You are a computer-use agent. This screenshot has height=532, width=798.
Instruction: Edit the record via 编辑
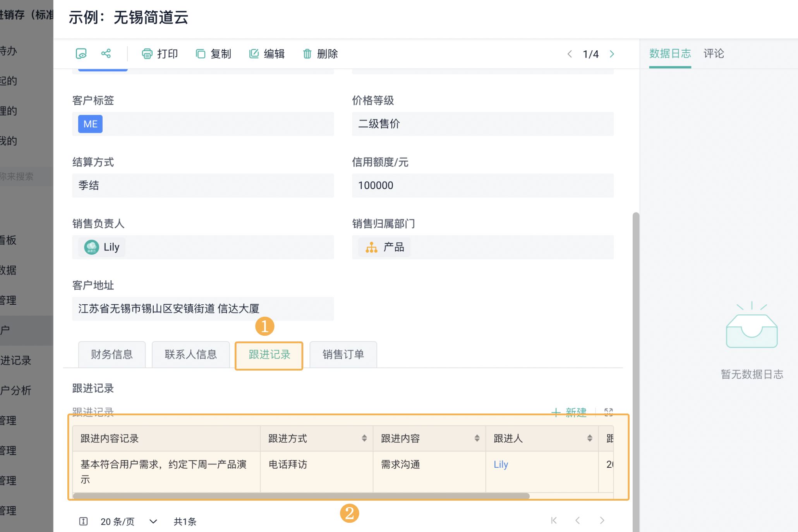267,54
